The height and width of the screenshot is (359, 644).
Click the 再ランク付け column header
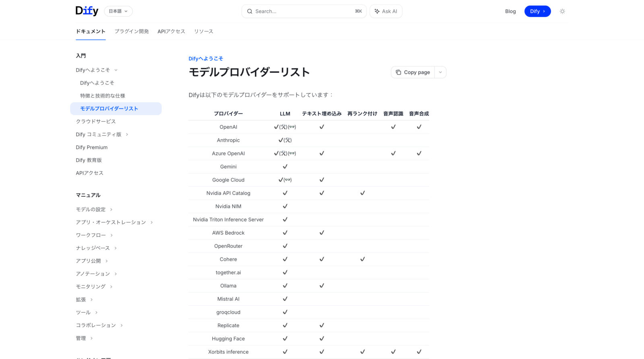coord(362,113)
